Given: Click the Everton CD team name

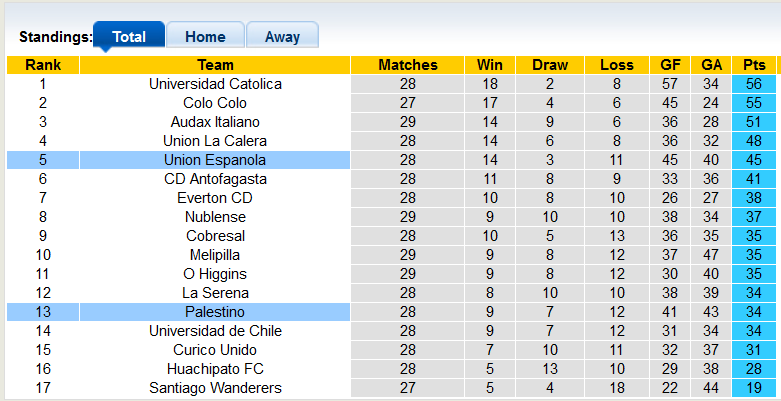Looking at the screenshot, I should [x=215, y=198].
